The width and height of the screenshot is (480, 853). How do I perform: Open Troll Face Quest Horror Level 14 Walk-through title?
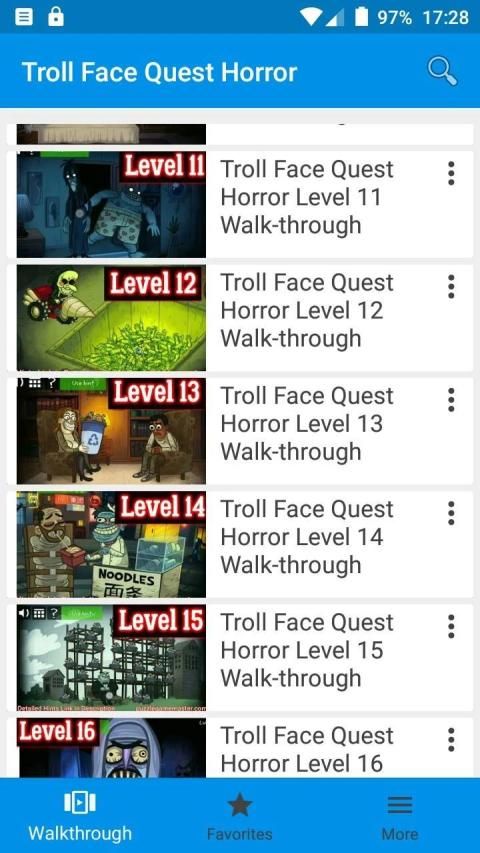pos(307,537)
